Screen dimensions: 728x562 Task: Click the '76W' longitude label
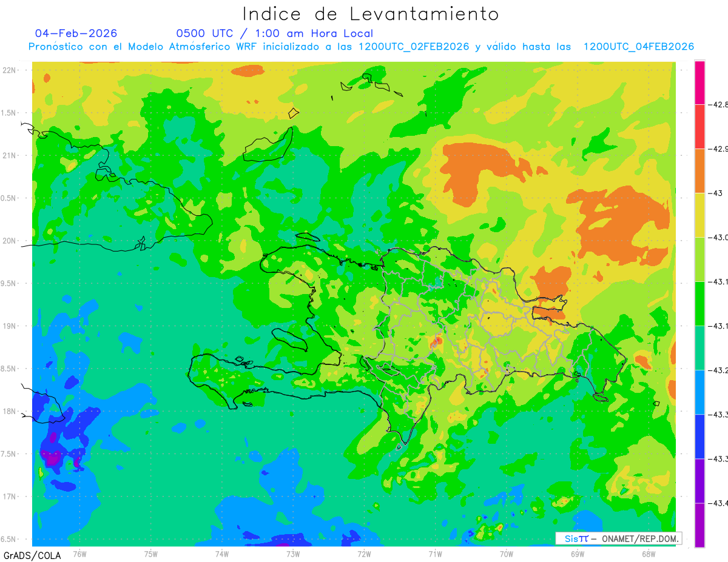(x=79, y=554)
